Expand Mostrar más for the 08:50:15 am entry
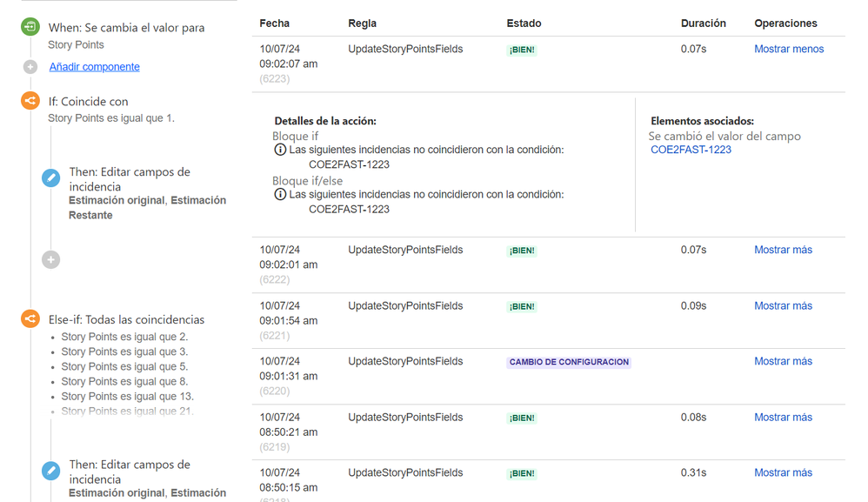Screen dimensions: 868x502 (784, 472)
